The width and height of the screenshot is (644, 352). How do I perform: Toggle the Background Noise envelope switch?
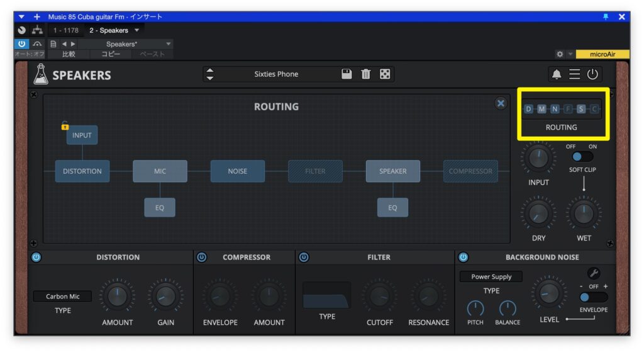(x=593, y=297)
